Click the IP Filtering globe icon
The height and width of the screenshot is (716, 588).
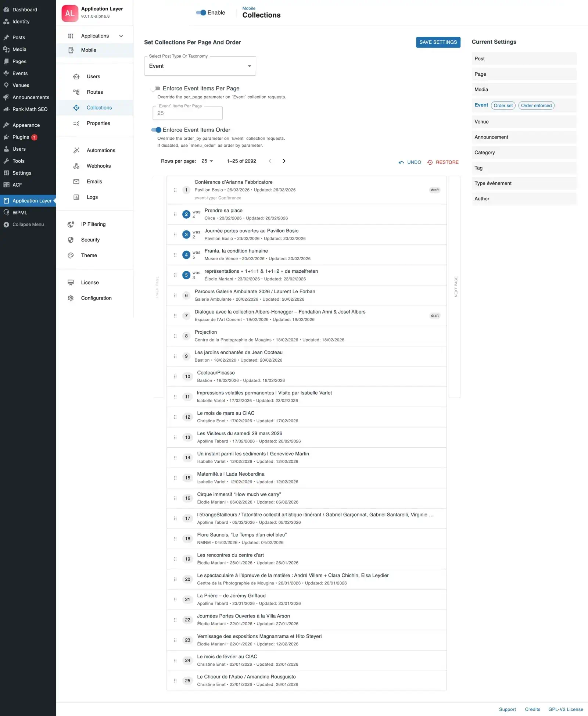(71, 224)
